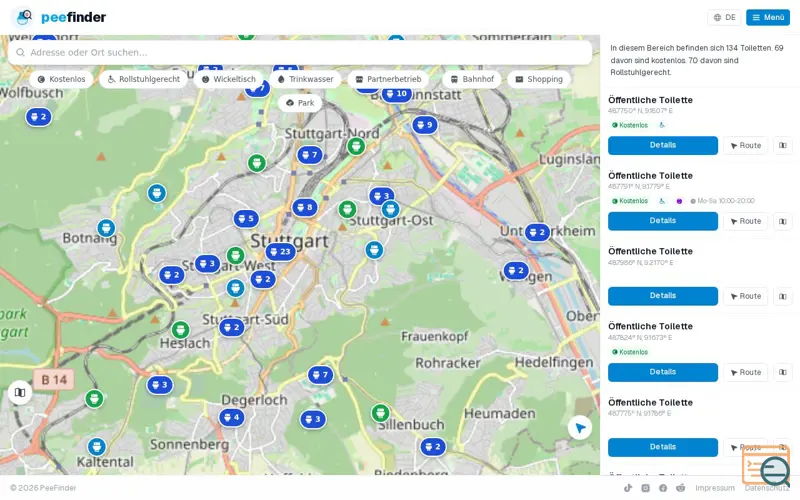Open the Menü button

[x=768, y=17]
